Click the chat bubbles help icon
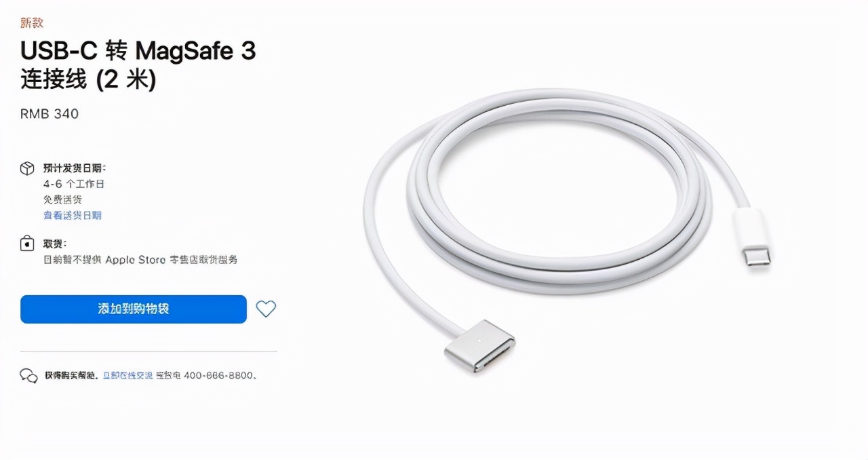The height and width of the screenshot is (460, 868). click(28, 376)
